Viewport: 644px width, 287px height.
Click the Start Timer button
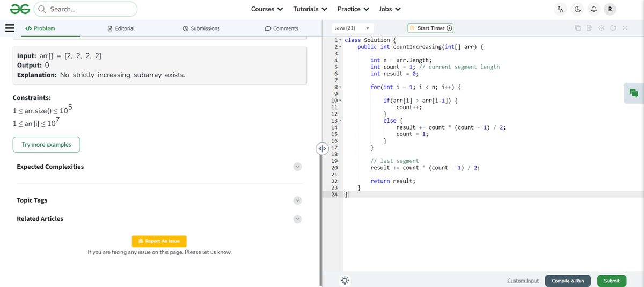[431, 28]
